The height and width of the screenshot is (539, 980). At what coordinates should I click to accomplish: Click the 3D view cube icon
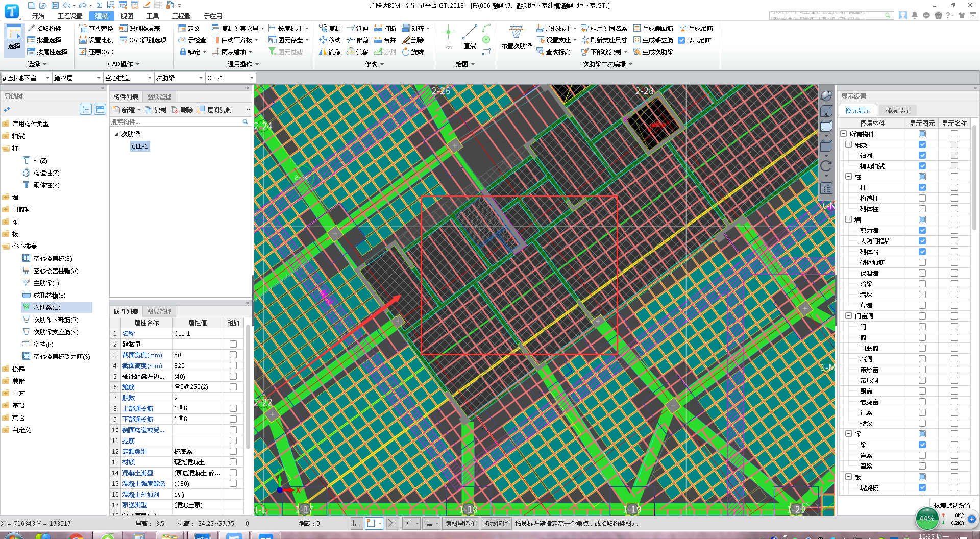(x=826, y=112)
